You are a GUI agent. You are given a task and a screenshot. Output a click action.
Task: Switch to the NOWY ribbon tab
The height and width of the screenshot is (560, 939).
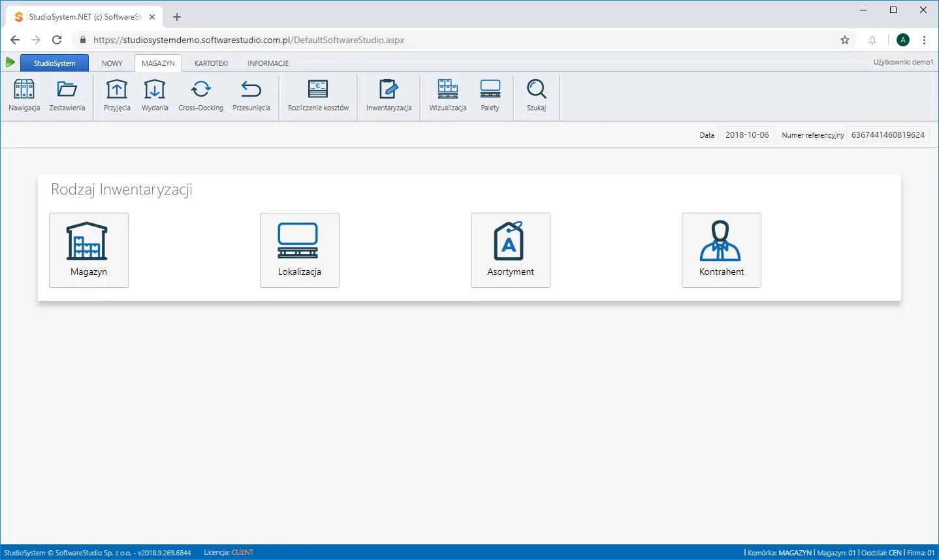click(112, 63)
